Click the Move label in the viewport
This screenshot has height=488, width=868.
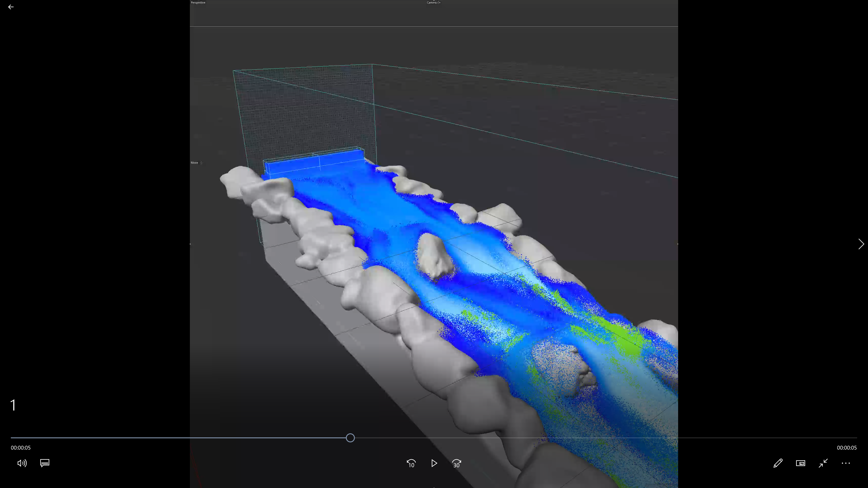(194, 163)
